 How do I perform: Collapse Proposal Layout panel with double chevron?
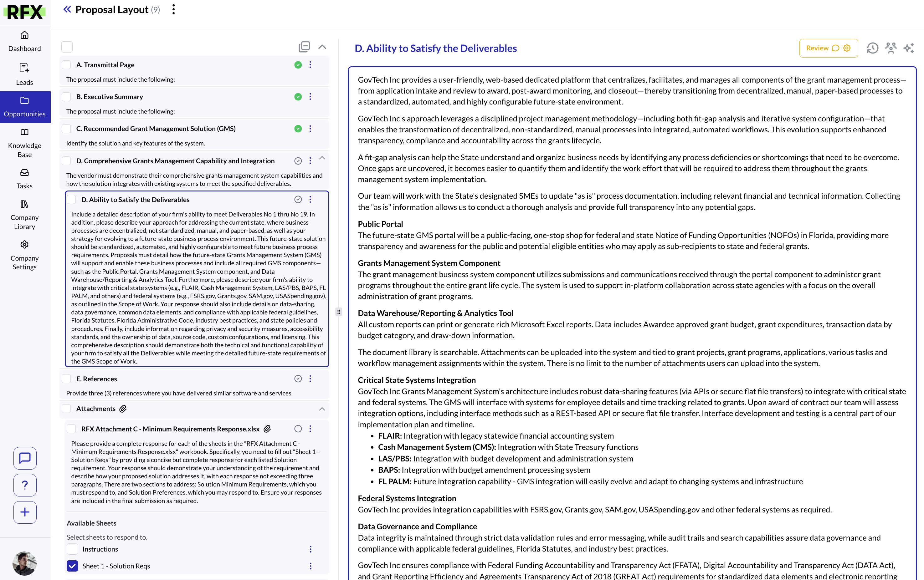click(x=67, y=10)
